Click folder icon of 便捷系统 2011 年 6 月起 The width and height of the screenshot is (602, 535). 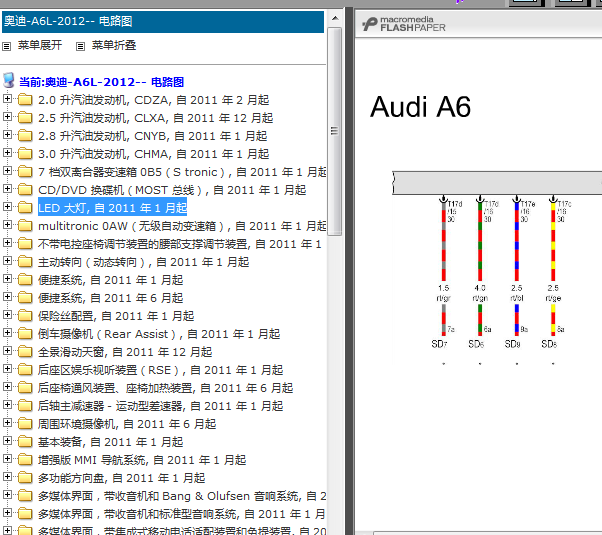pos(25,298)
